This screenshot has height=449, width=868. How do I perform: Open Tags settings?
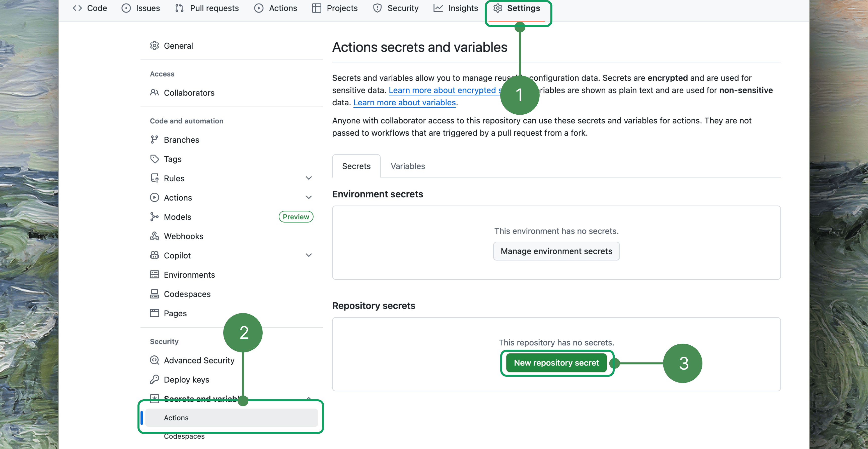point(232,159)
